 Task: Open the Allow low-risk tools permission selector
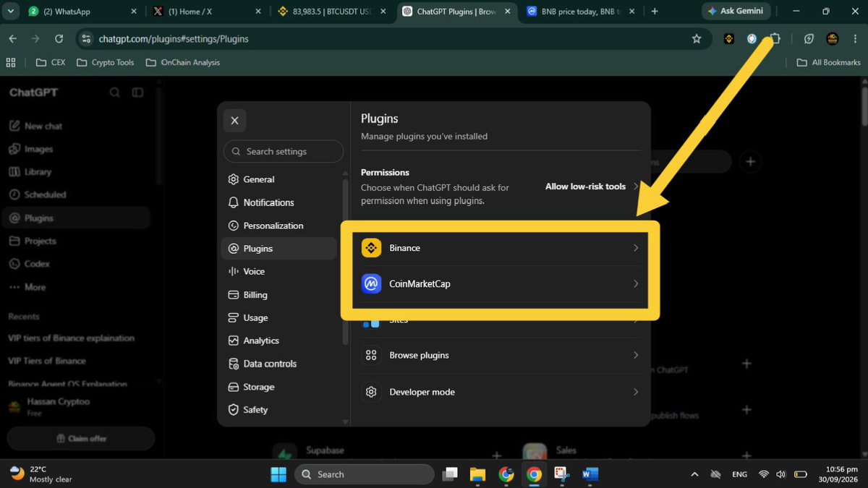click(592, 187)
